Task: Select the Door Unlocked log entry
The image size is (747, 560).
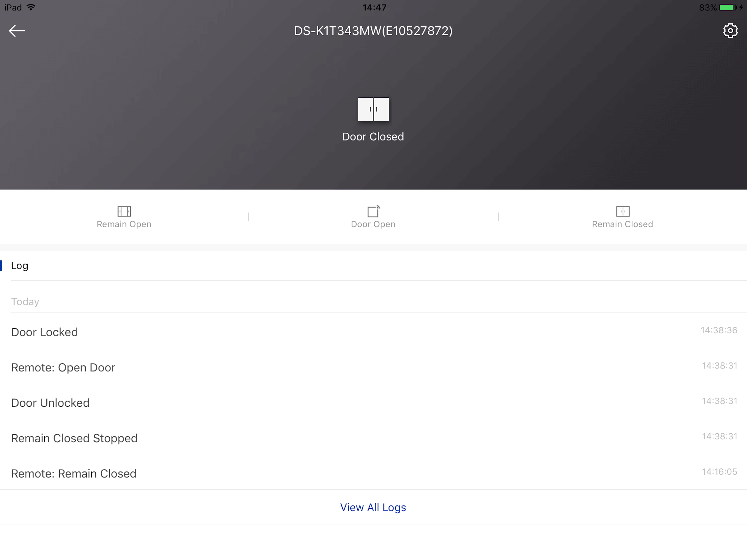Action: 50,403
